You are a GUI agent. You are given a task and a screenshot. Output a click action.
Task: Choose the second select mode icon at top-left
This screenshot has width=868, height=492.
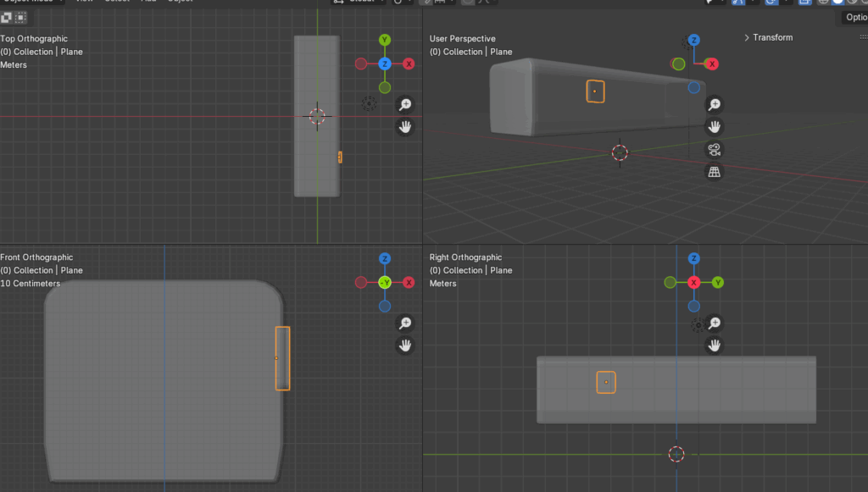pos(19,17)
